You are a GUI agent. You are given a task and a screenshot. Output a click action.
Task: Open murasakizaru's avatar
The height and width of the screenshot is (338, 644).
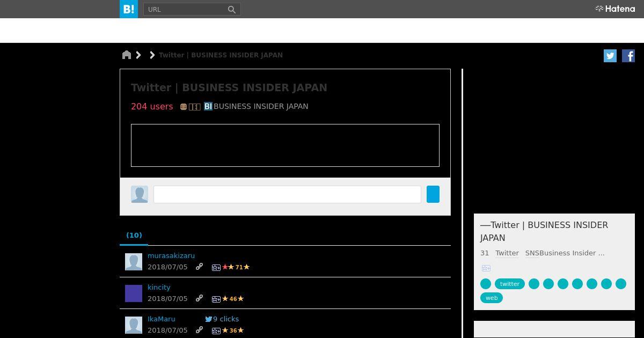(134, 262)
